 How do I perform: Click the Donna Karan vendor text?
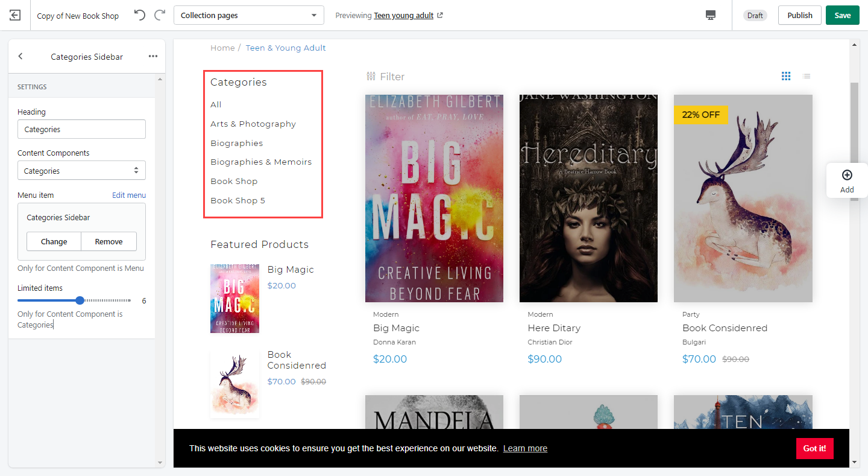[x=394, y=342]
